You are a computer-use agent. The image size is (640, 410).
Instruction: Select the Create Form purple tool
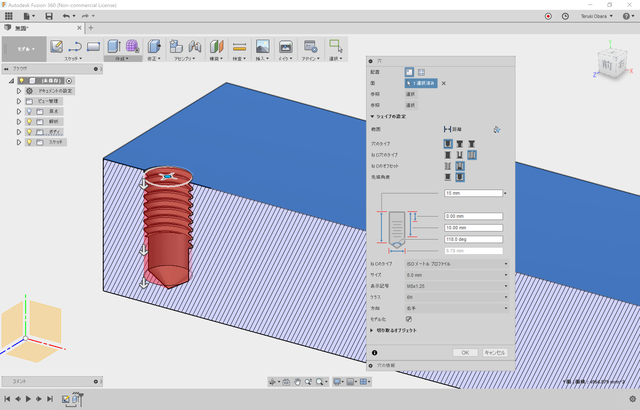pos(132,46)
